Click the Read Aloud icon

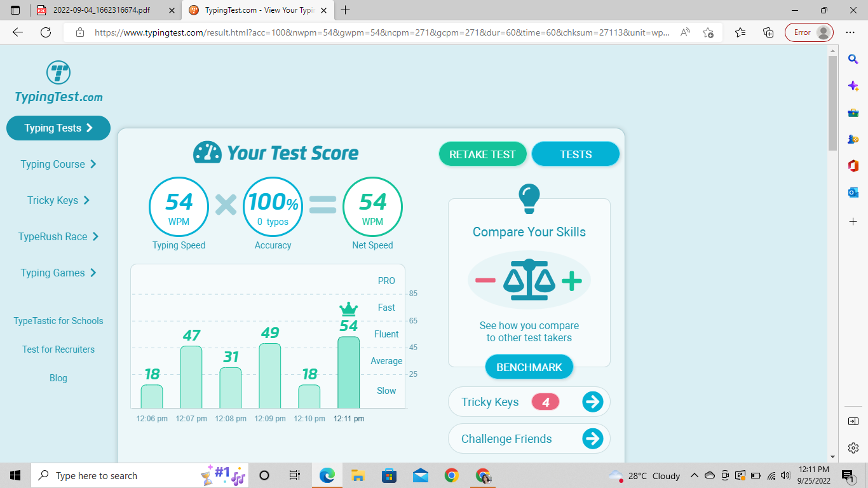(x=685, y=32)
